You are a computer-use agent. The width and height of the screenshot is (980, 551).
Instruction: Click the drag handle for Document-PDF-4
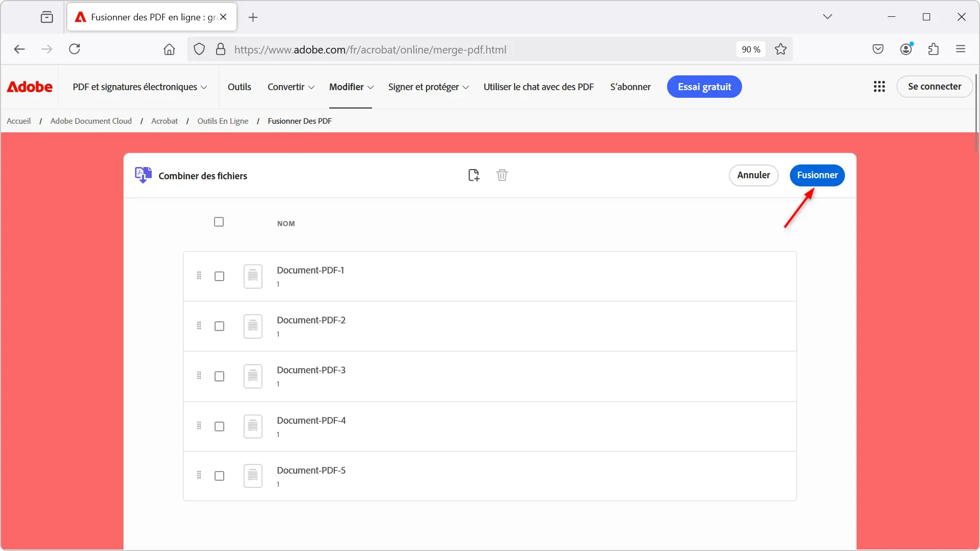click(x=199, y=425)
